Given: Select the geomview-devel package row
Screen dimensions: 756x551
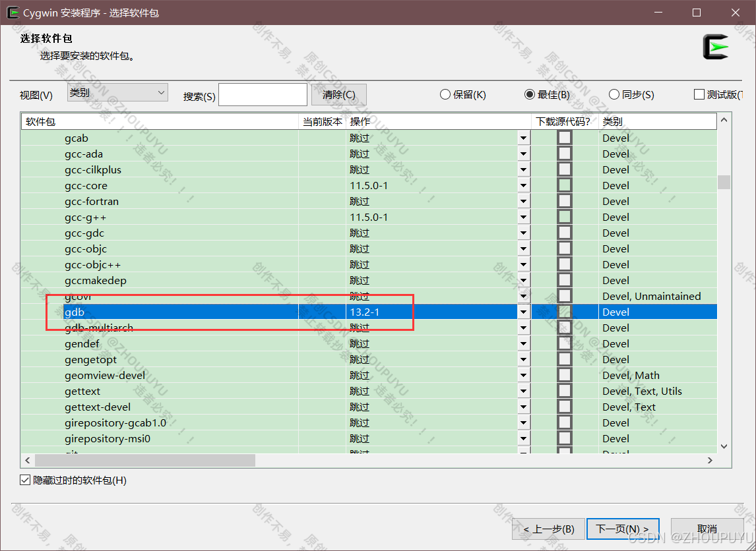Looking at the screenshot, I should click(369, 375).
